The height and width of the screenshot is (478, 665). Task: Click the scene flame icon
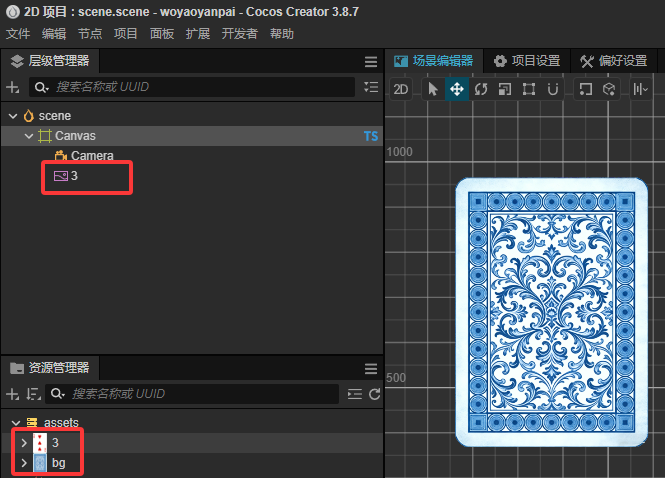pos(28,116)
